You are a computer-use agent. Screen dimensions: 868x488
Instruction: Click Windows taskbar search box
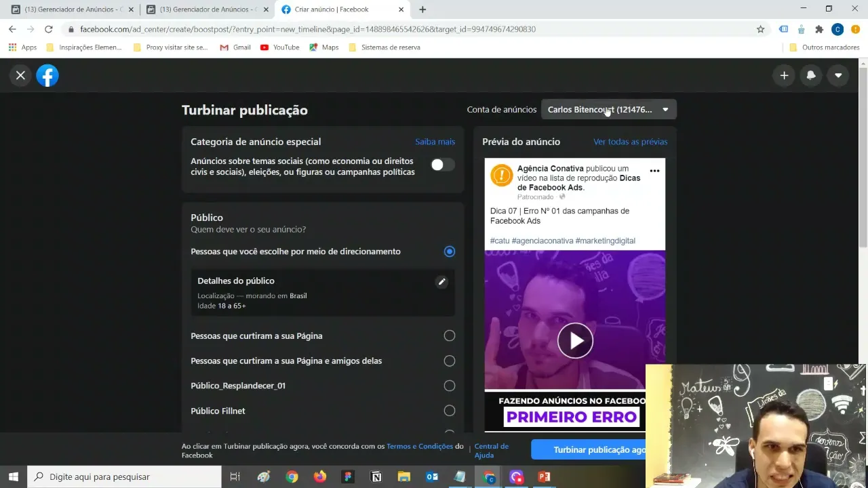[124, 476]
